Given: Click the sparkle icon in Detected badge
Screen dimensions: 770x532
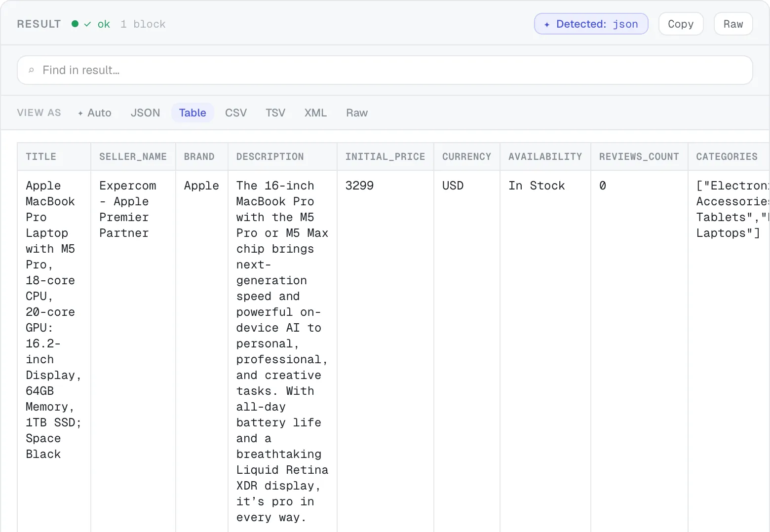Looking at the screenshot, I should pos(547,24).
